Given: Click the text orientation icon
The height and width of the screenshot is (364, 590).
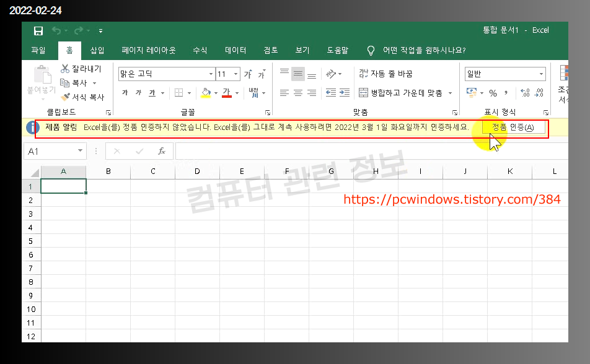Looking at the screenshot, I should (x=331, y=74).
